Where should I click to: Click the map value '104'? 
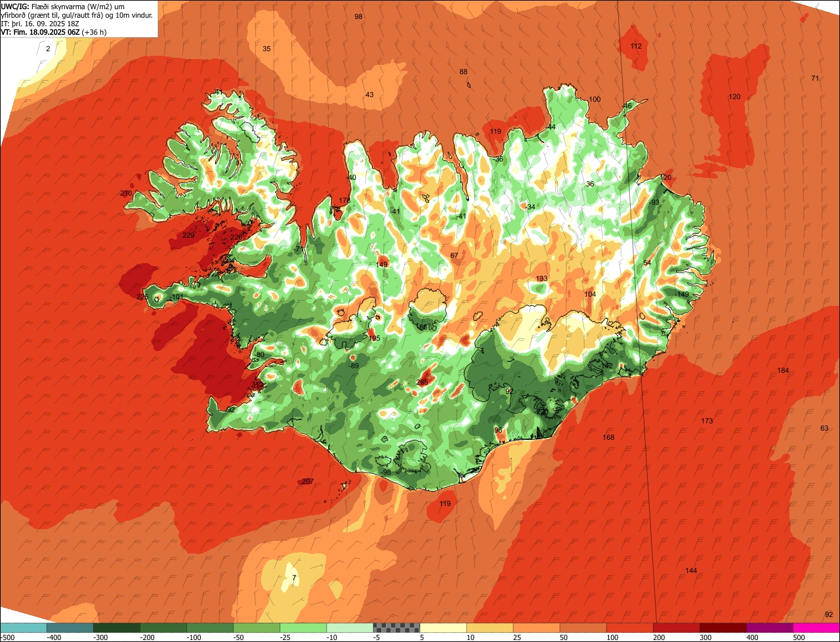tap(590, 294)
